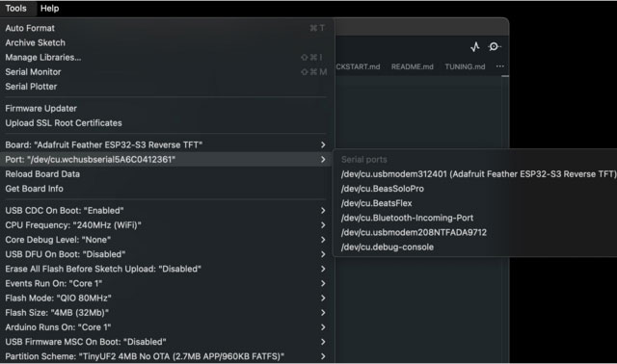Expand Arduino Runs On submenu
This screenshot has height=364, width=617.
tap(323, 327)
